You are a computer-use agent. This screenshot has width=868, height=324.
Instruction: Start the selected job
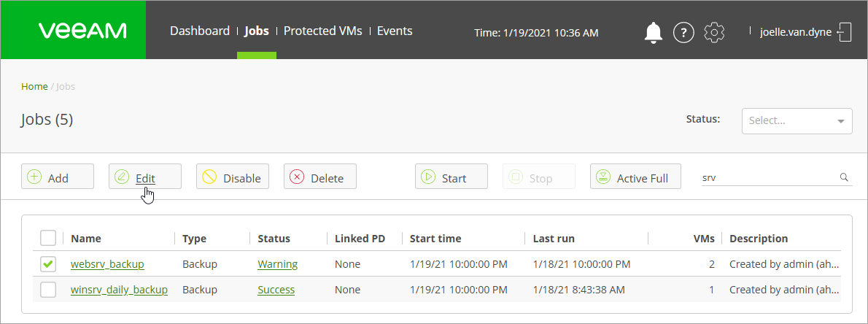452,177
